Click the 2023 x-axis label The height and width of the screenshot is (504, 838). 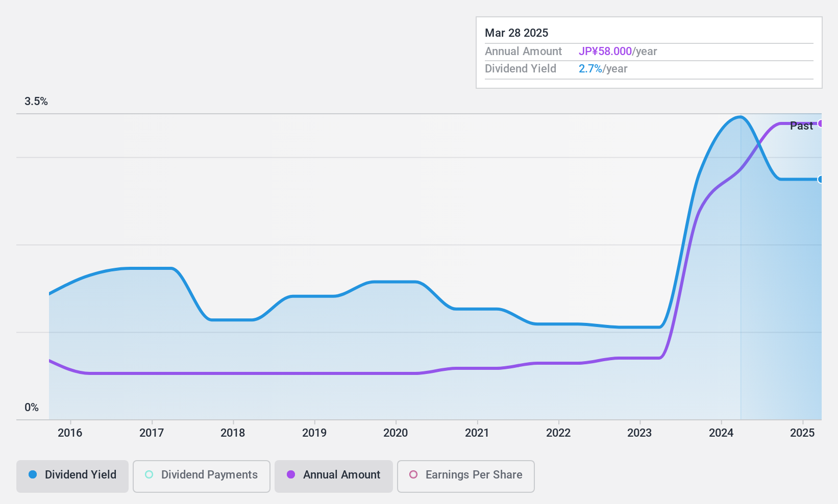(639, 433)
